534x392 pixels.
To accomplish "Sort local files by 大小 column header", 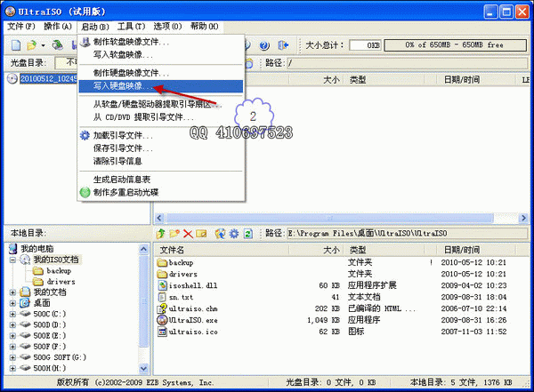I will pyautogui.click(x=318, y=250).
